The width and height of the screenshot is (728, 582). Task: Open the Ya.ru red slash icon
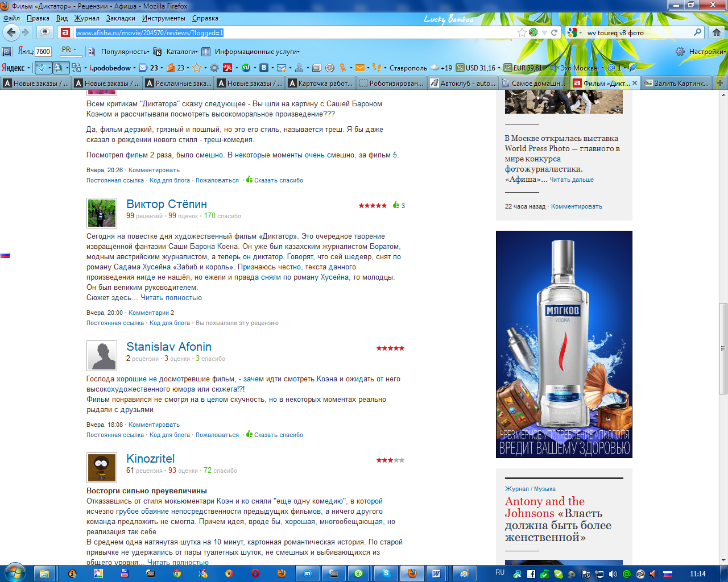click(x=227, y=68)
